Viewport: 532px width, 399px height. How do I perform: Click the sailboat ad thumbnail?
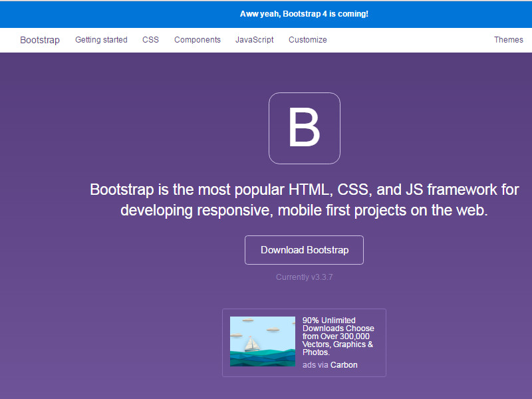pos(263,341)
